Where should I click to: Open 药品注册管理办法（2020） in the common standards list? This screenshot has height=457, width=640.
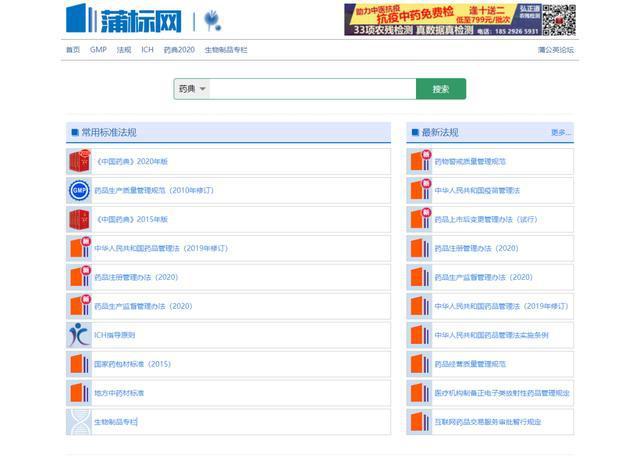pos(136,277)
